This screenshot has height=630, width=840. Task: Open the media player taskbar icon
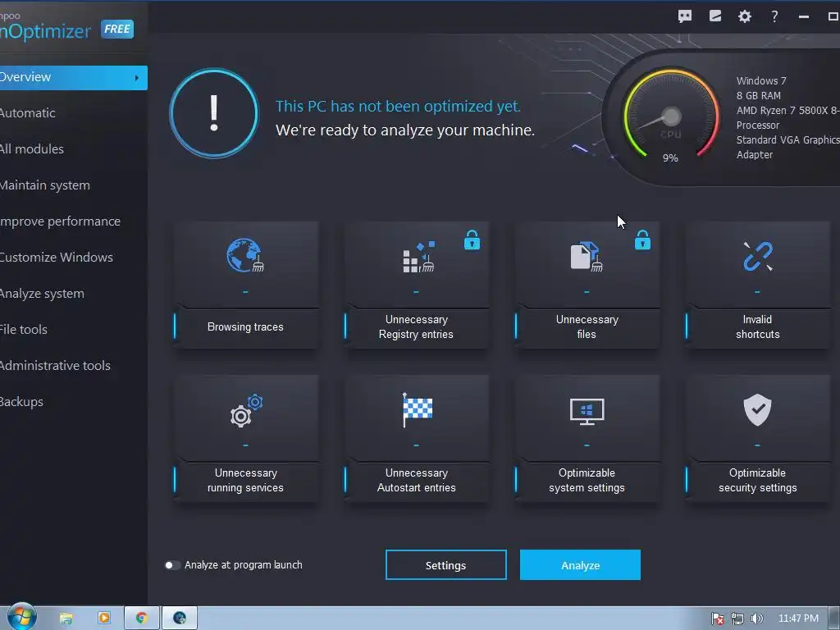click(x=104, y=618)
